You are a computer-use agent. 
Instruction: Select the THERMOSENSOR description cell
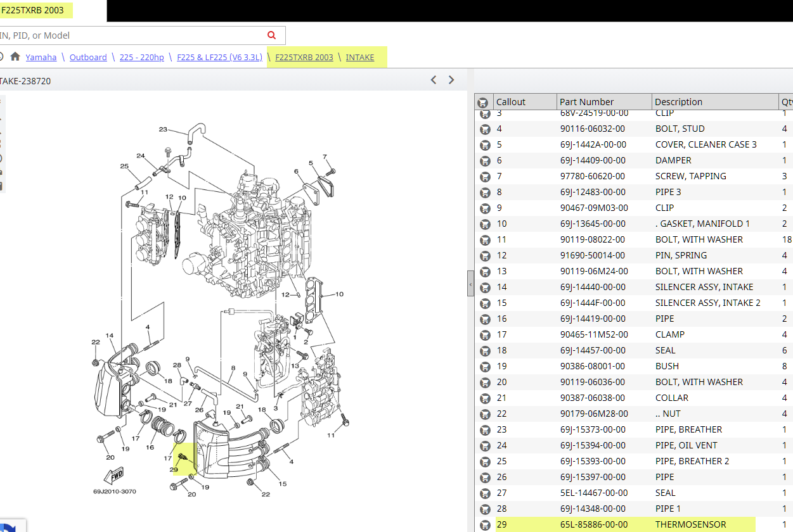[x=691, y=524]
